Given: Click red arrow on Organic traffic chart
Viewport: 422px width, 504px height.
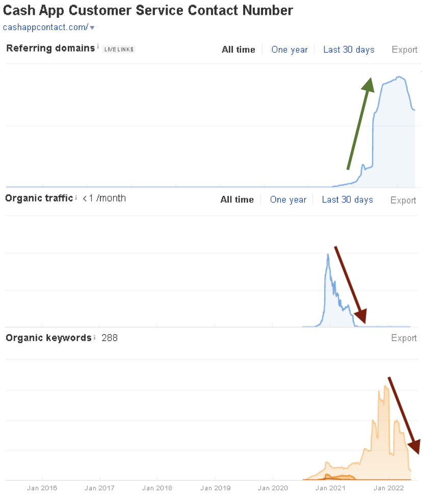Looking at the screenshot, I should coord(350,285).
